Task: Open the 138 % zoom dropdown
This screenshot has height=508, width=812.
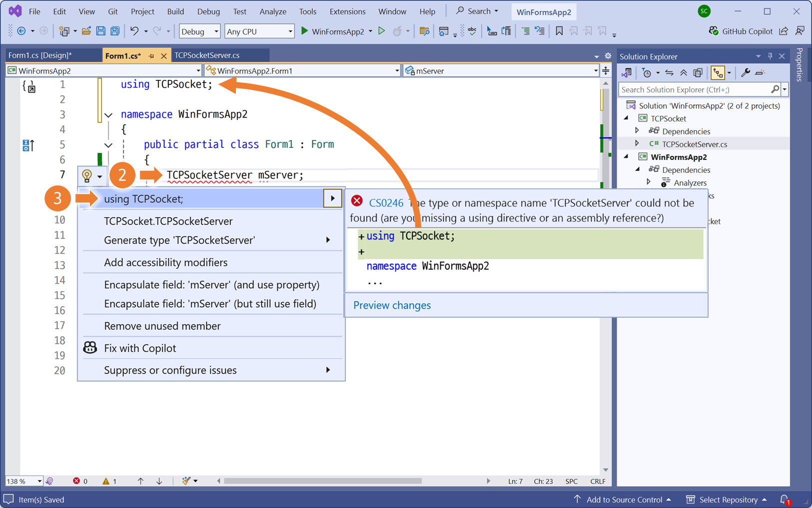Action: click(24, 481)
